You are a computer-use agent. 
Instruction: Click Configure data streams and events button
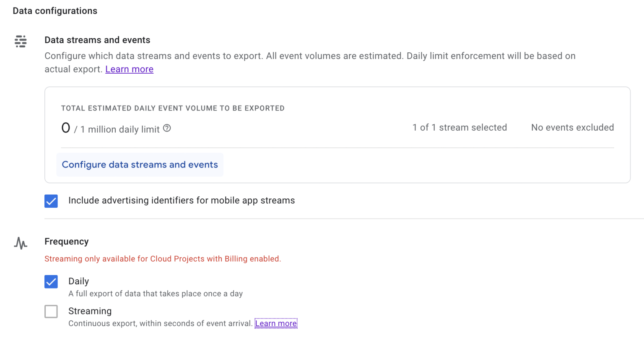pyautogui.click(x=140, y=165)
